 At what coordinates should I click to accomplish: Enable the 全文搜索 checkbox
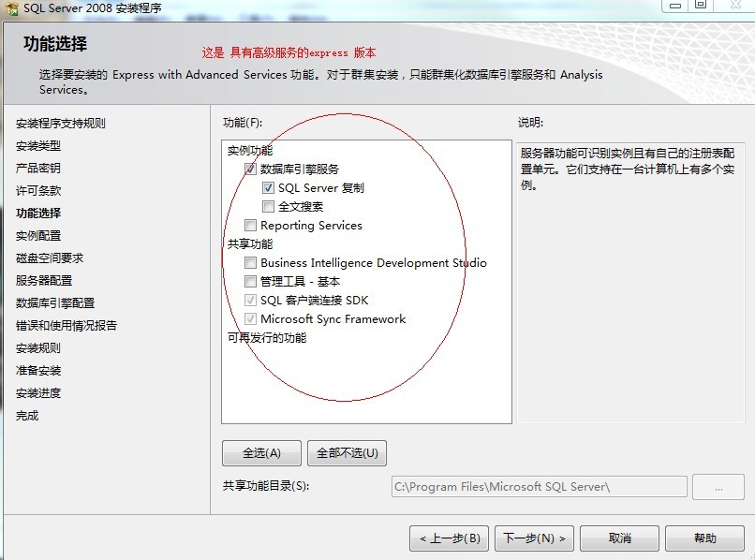[x=268, y=207]
